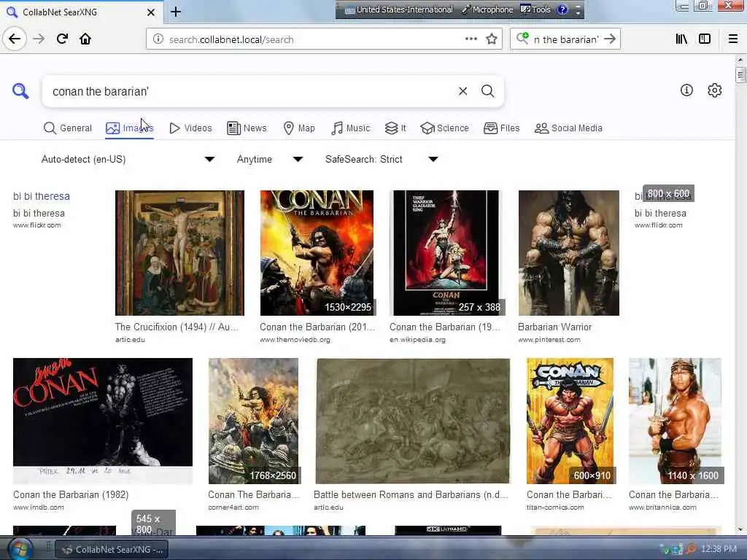Image resolution: width=747 pixels, height=560 pixels.
Task: Open the Tools menu in the language bar
Action: click(535, 9)
